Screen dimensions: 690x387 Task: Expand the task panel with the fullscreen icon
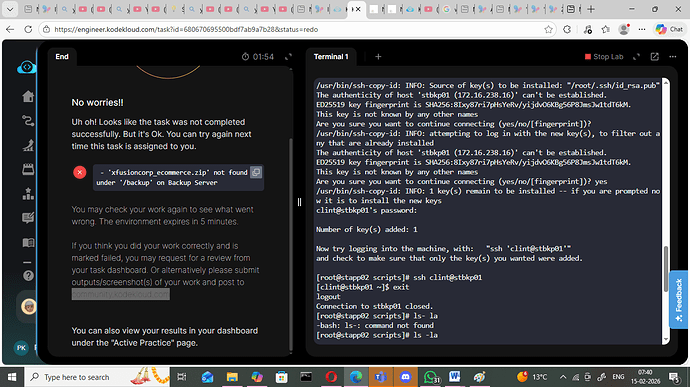(288, 57)
